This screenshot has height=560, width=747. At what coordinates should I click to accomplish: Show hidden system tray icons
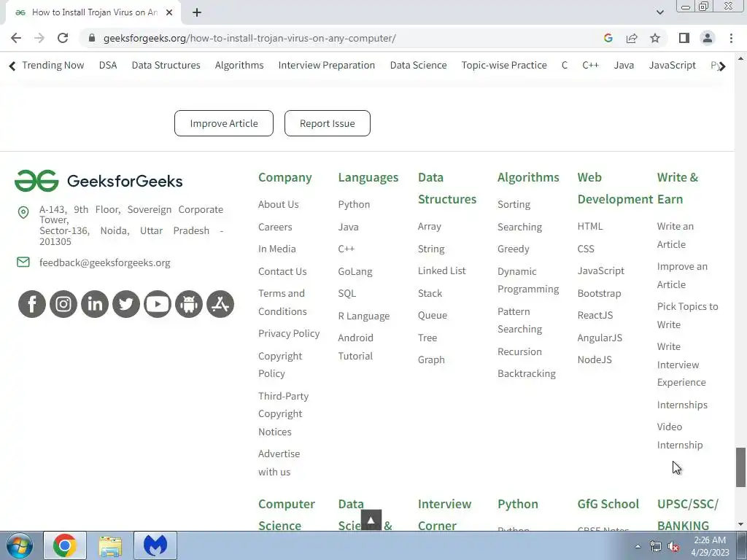[x=638, y=546]
